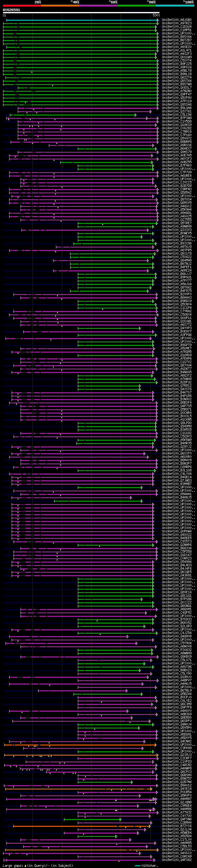197x868 pixels.
Task: Select hit UniRef100_Q58542
Action: [x=177, y=193]
